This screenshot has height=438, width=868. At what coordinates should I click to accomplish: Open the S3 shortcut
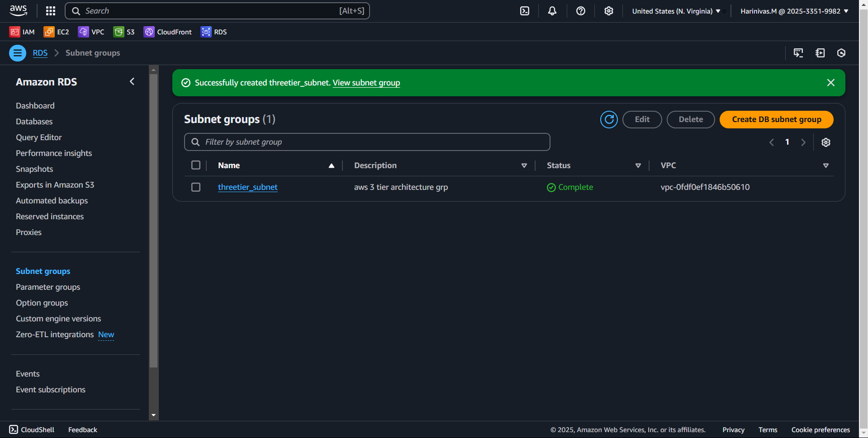click(x=124, y=32)
